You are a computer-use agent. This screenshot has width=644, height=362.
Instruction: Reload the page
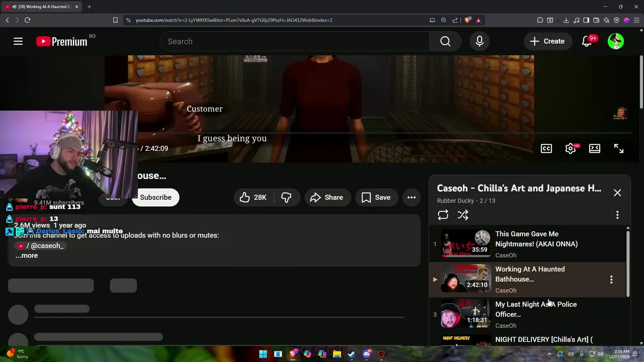pos(27,20)
